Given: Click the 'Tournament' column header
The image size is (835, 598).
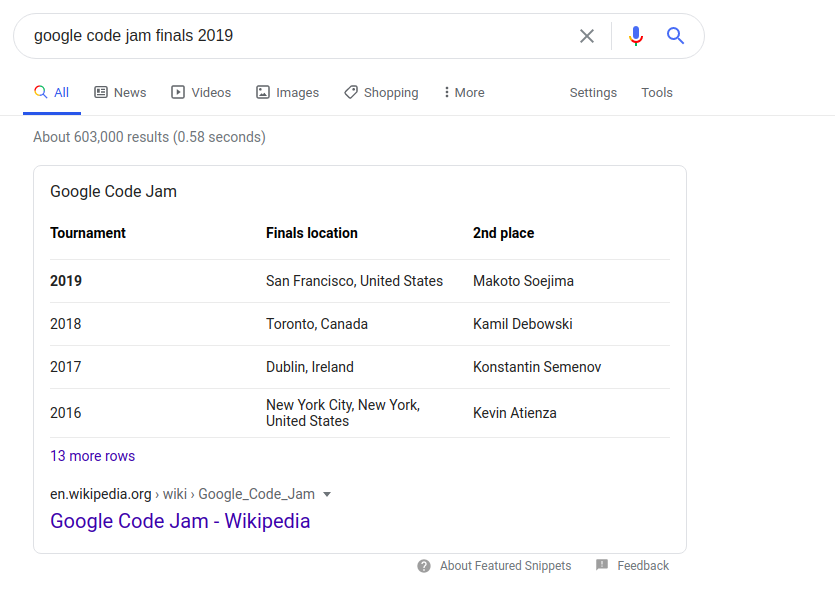Looking at the screenshot, I should tap(88, 233).
